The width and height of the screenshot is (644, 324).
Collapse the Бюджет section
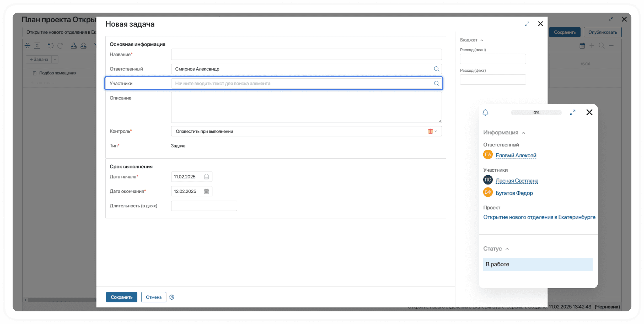coord(482,40)
